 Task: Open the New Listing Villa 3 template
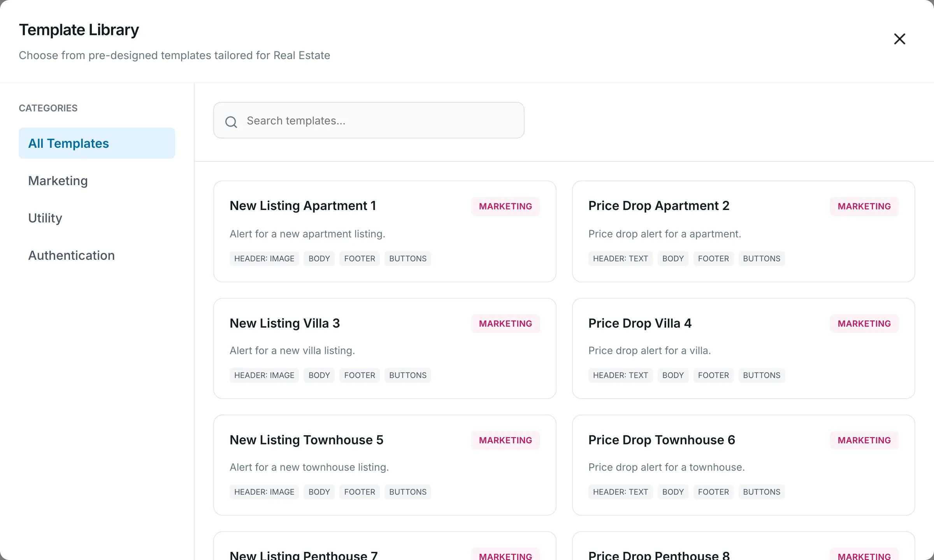tap(384, 348)
